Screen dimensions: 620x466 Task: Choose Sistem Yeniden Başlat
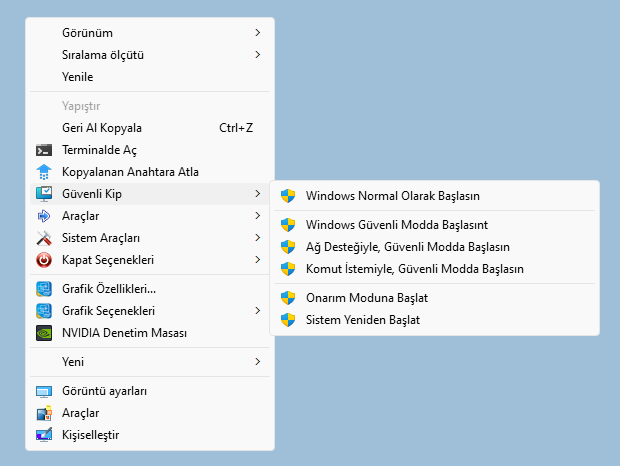click(x=435, y=320)
